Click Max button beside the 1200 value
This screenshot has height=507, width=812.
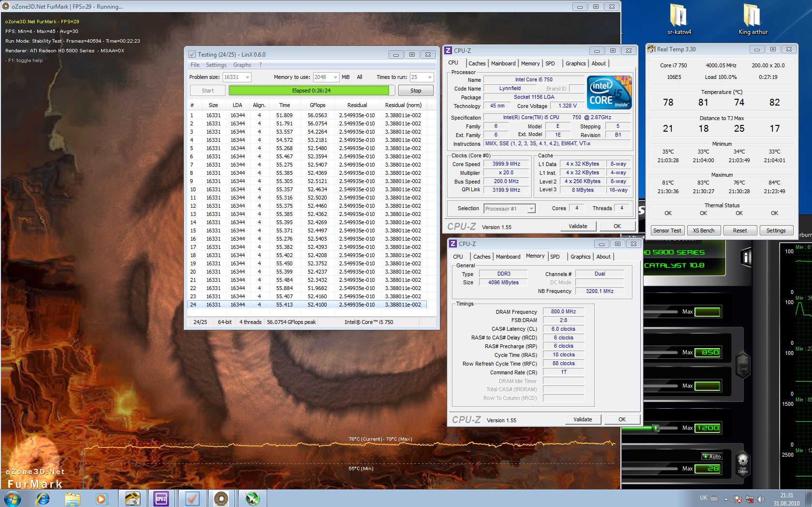687,428
